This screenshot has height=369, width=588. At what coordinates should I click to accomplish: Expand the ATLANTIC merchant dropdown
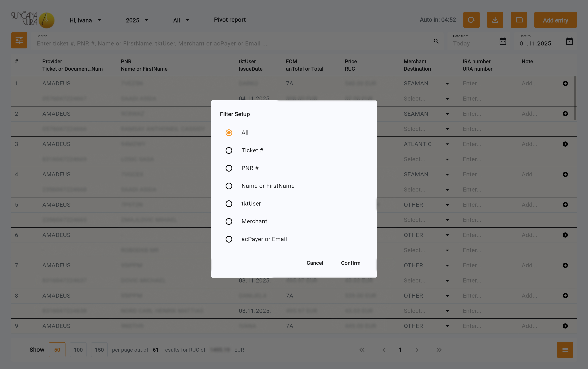point(447,144)
